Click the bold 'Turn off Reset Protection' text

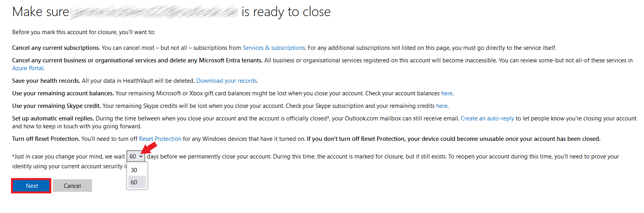coord(46,139)
